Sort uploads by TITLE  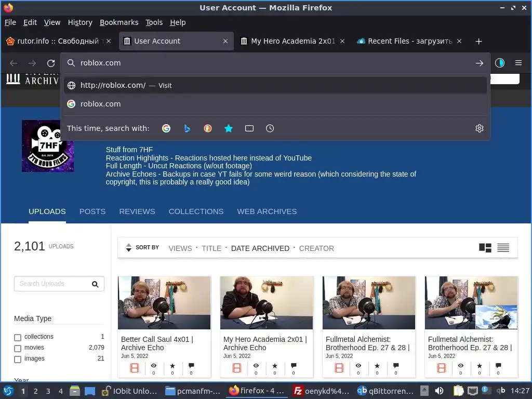(211, 248)
